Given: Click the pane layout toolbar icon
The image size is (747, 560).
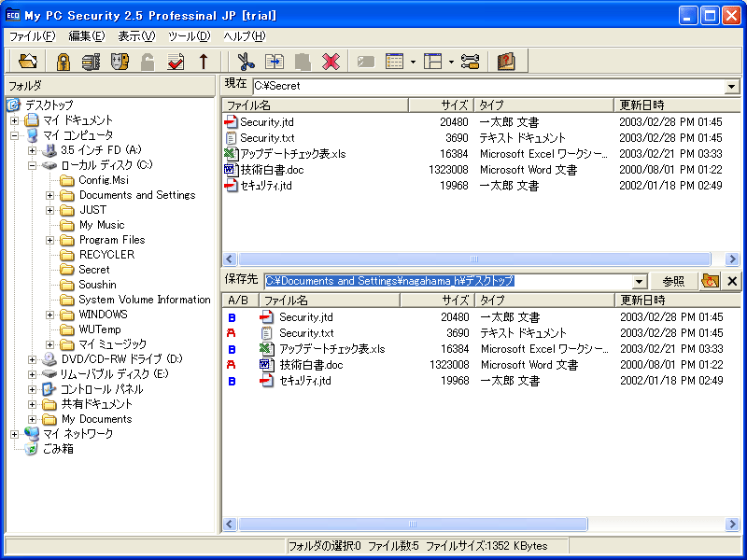Looking at the screenshot, I should [432, 62].
